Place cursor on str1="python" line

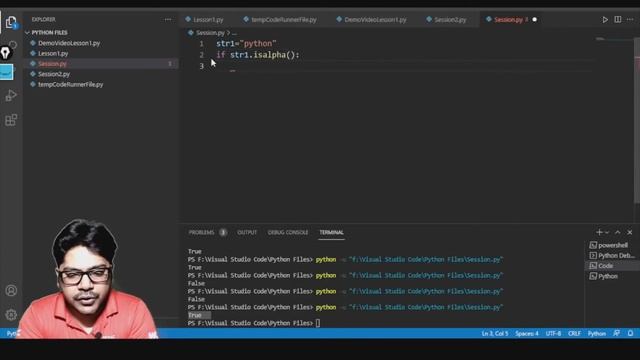click(x=246, y=44)
